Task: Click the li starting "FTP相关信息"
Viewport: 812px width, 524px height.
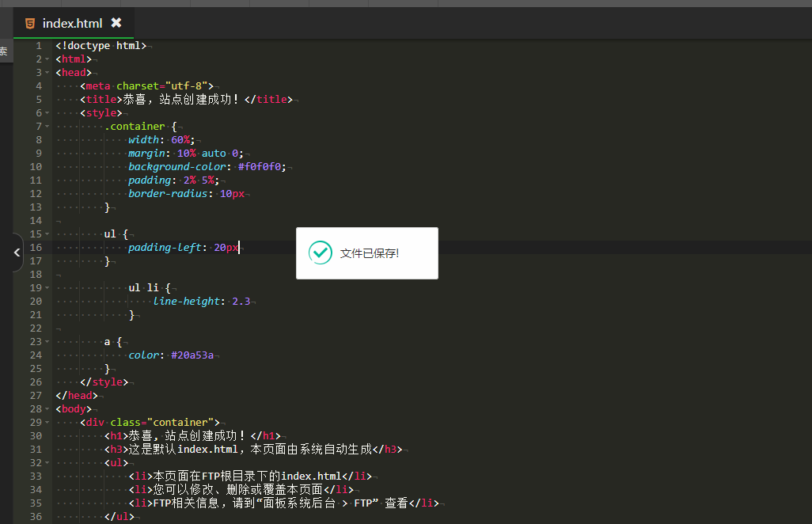Action: click(x=284, y=503)
